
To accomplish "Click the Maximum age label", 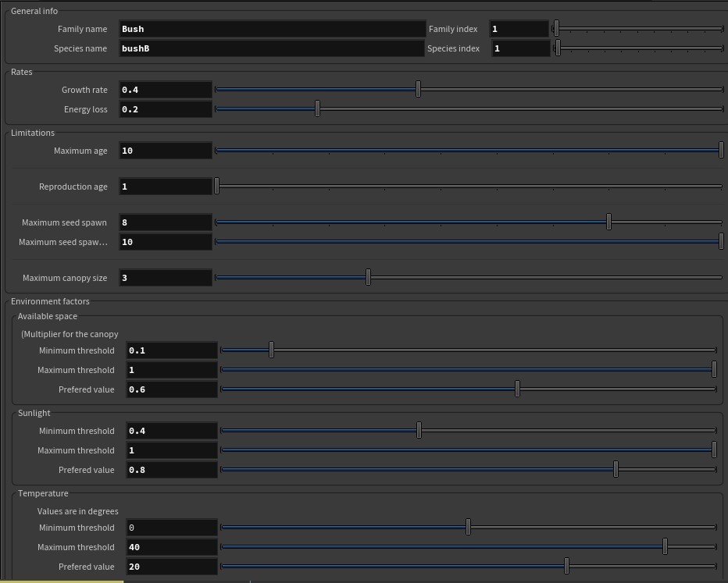I will [x=80, y=151].
